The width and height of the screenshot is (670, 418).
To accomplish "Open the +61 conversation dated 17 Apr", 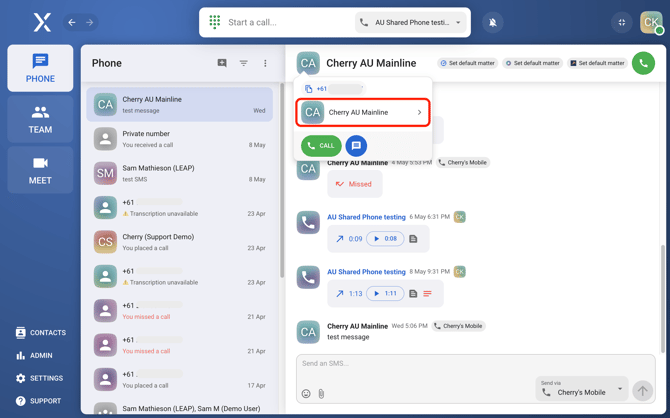I will tap(179, 380).
